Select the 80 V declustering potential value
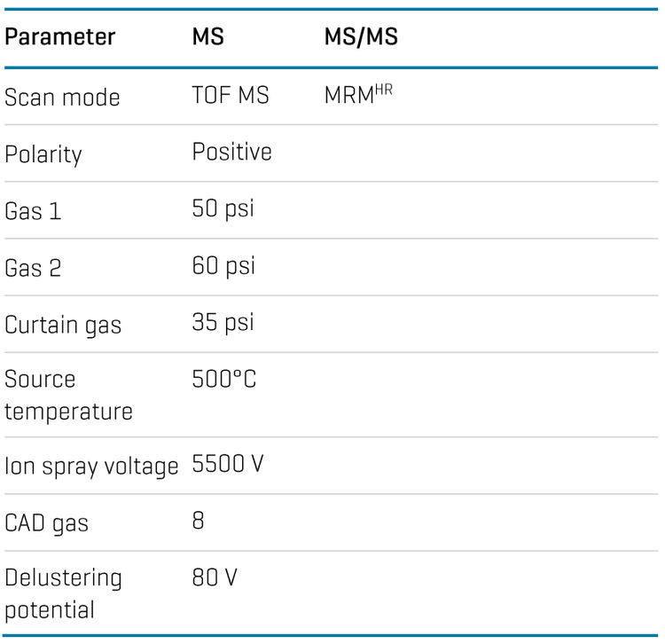Image resolution: width=665 pixels, height=644 pixels. click(215, 577)
